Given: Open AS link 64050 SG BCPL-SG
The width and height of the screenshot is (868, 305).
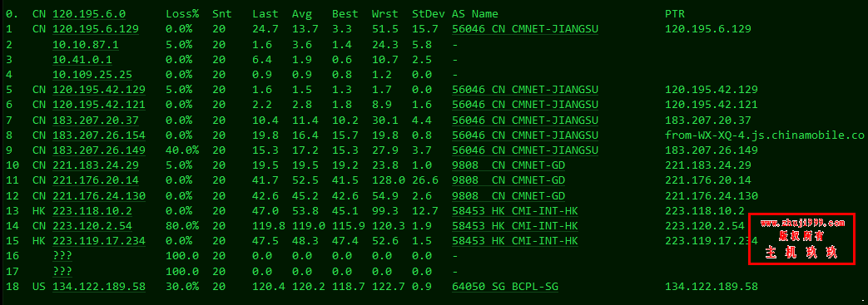Looking at the screenshot, I should [508, 286].
